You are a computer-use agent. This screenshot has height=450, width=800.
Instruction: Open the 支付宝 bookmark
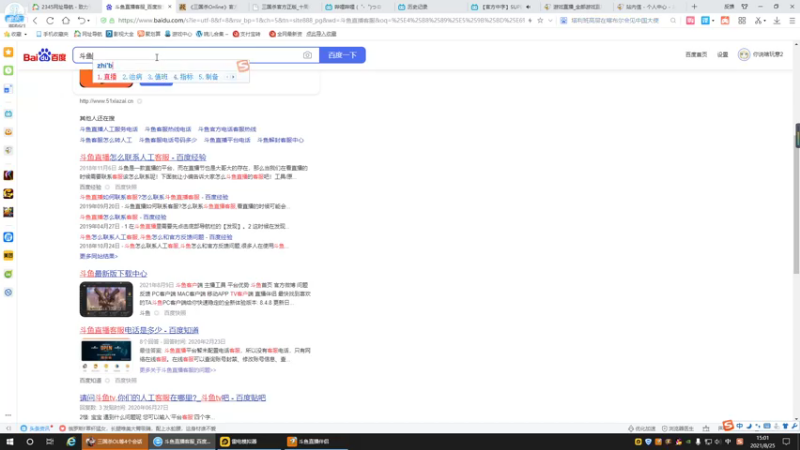[x=246, y=34]
